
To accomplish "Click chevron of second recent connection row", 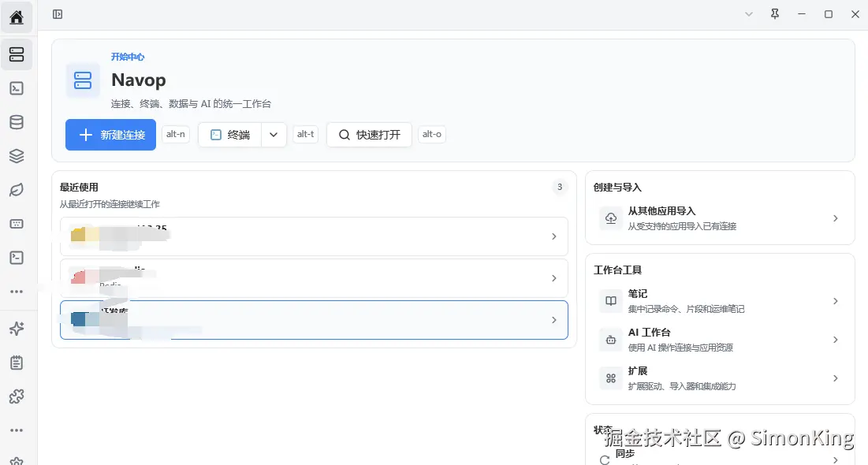I will 554,278.
